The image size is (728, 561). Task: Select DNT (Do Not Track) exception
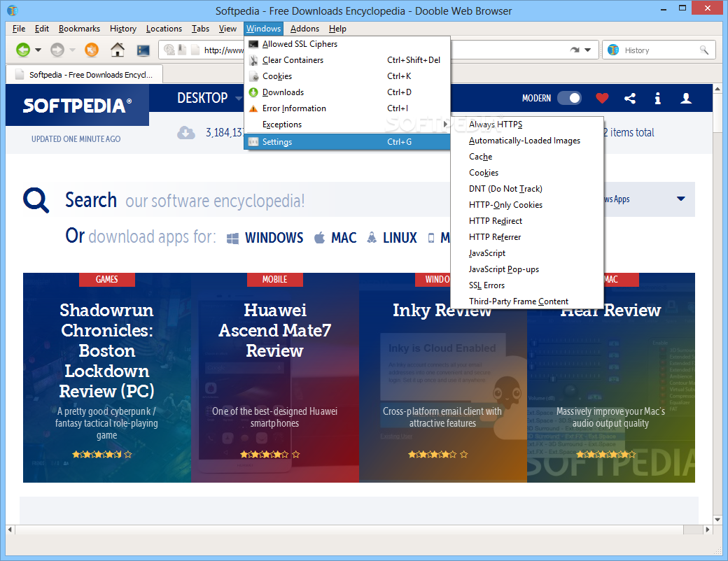click(527, 189)
